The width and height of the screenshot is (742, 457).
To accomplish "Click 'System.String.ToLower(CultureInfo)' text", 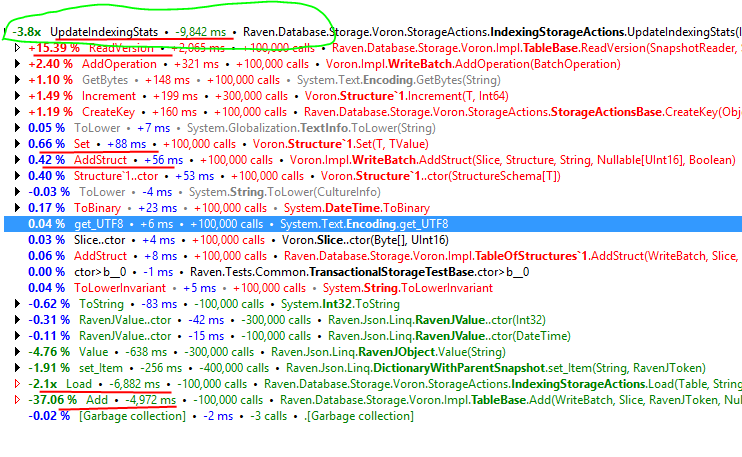I will pos(284,192).
